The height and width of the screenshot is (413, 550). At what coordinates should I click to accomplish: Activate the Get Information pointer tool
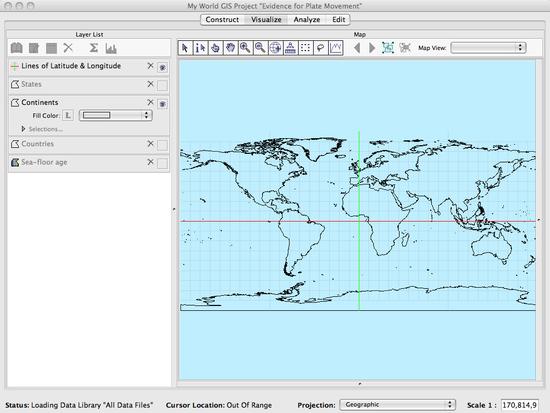[x=200, y=48]
